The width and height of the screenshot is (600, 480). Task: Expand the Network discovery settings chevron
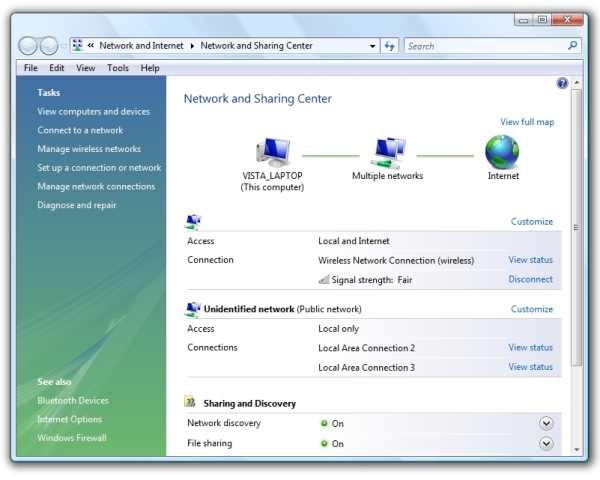546,424
